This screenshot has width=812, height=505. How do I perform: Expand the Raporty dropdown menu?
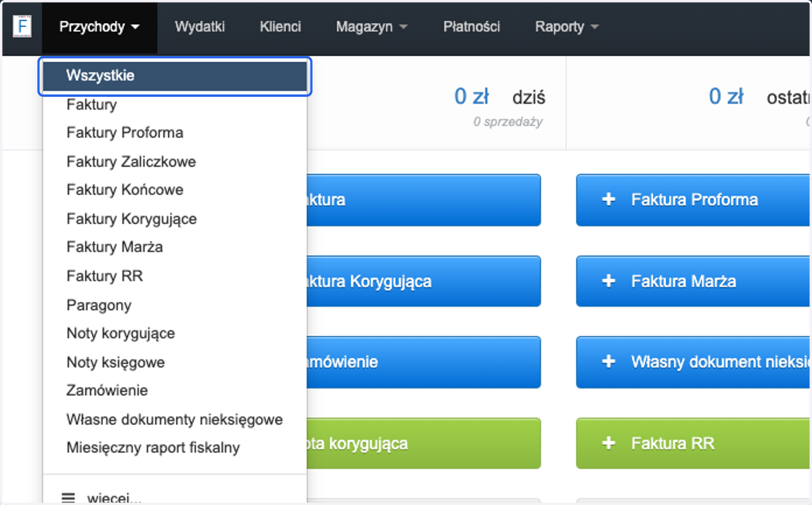(x=567, y=27)
